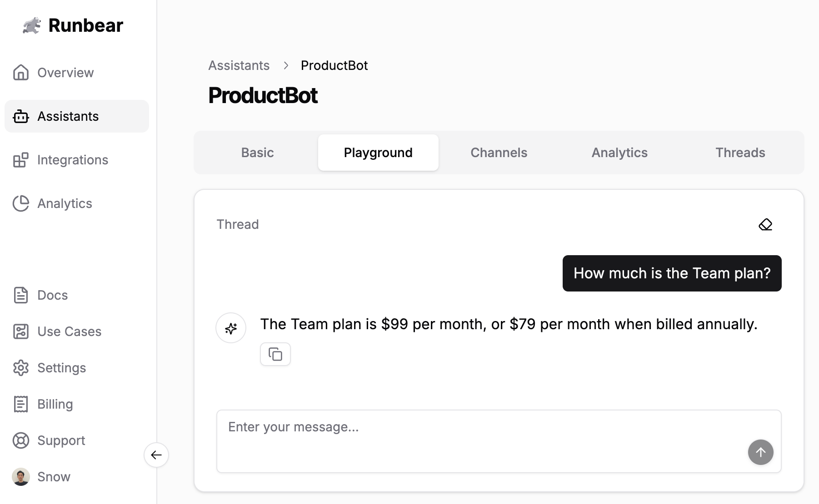The height and width of the screenshot is (504, 819).
Task: Switch to the Basic tab
Action: (257, 153)
